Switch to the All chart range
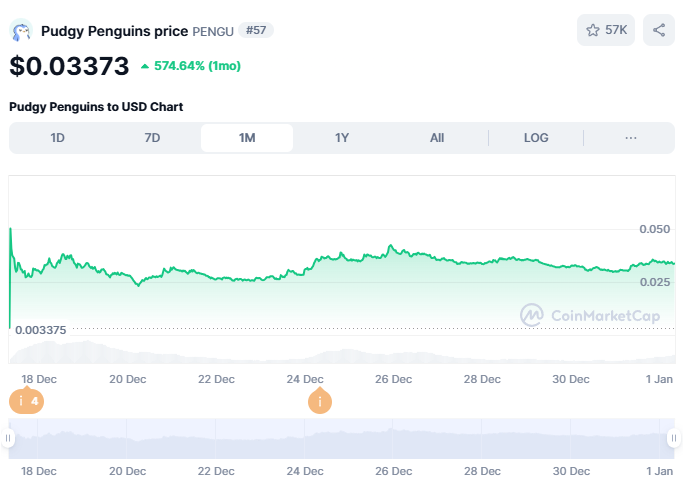Screen dimensions: 686x489 pos(437,138)
